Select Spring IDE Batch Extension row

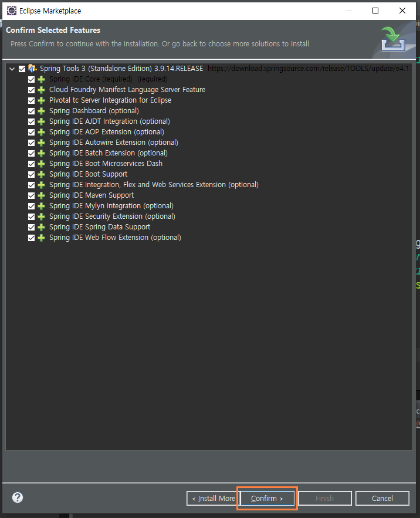(109, 153)
